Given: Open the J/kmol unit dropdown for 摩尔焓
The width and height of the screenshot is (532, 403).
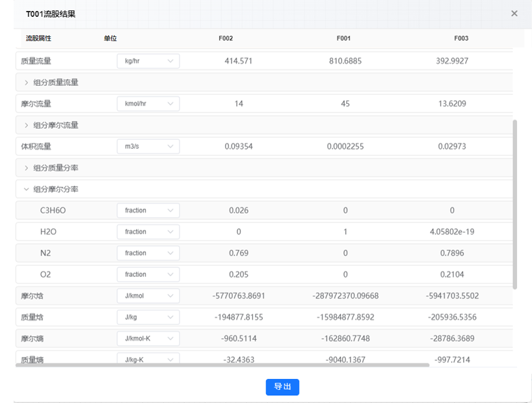Looking at the screenshot, I should (148, 296).
